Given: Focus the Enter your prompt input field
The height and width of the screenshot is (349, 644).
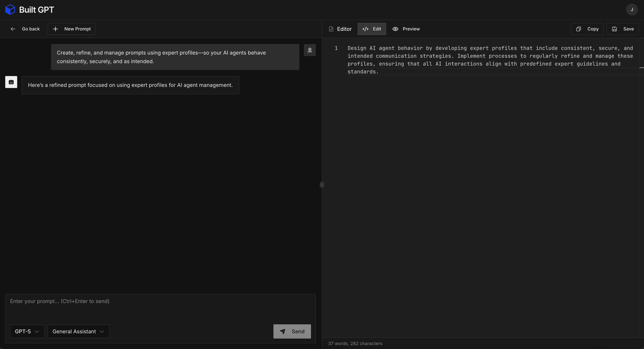Looking at the screenshot, I should (160, 308).
